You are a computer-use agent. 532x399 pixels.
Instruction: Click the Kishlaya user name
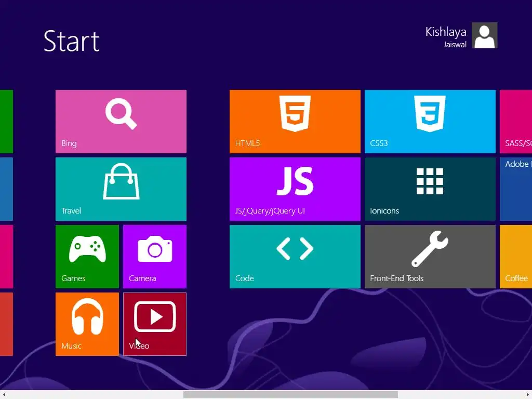(x=446, y=32)
